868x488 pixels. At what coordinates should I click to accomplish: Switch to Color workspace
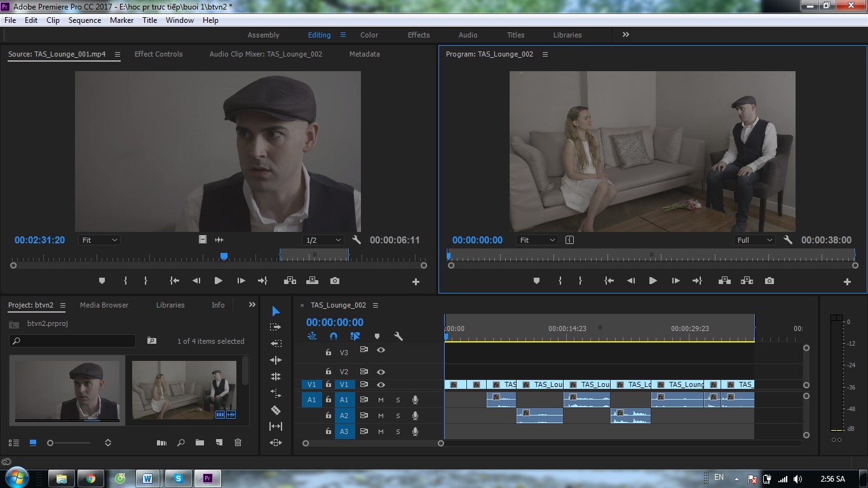click(x=369, y=35)
